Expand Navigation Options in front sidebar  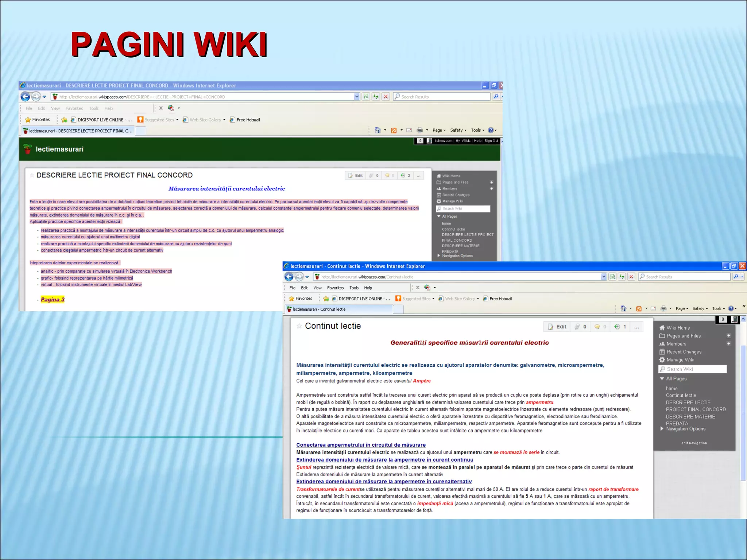click(x=662, y=429)
